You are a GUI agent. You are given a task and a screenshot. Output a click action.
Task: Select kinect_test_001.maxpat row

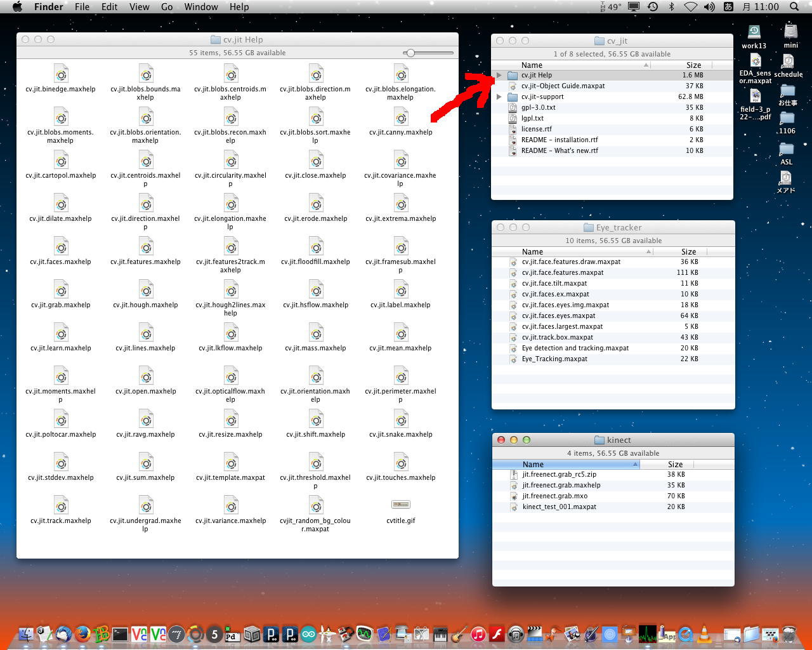(613, 507)
